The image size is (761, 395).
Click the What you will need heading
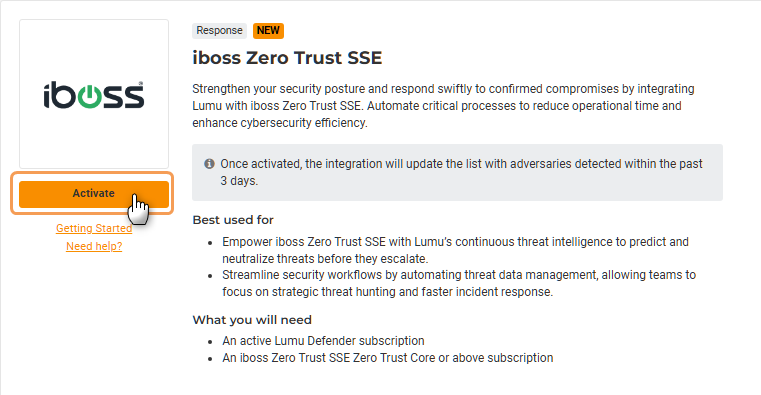[x=252, y=320]
